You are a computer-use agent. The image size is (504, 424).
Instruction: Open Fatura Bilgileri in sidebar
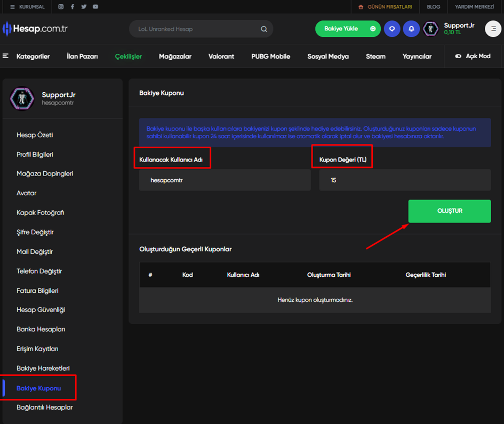[x=37, y=291]
